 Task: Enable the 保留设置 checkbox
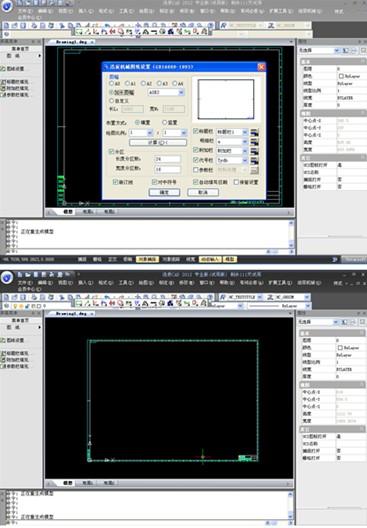(236, 182)
